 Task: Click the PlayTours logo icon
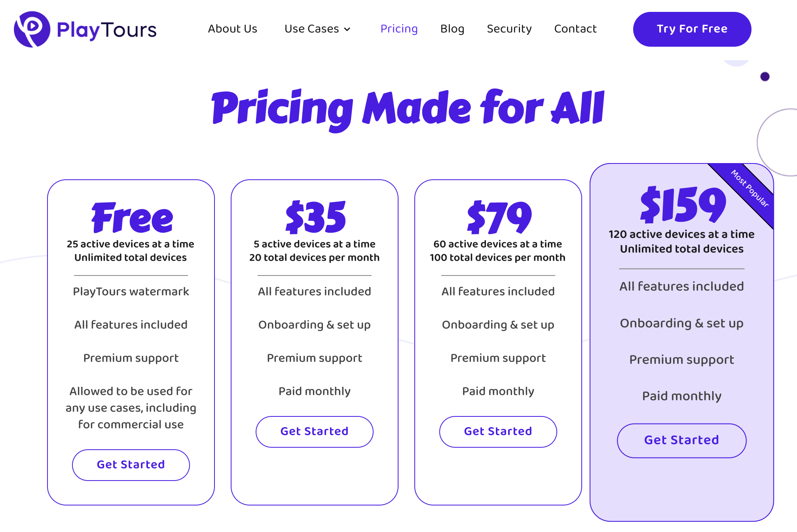[32, 29]
